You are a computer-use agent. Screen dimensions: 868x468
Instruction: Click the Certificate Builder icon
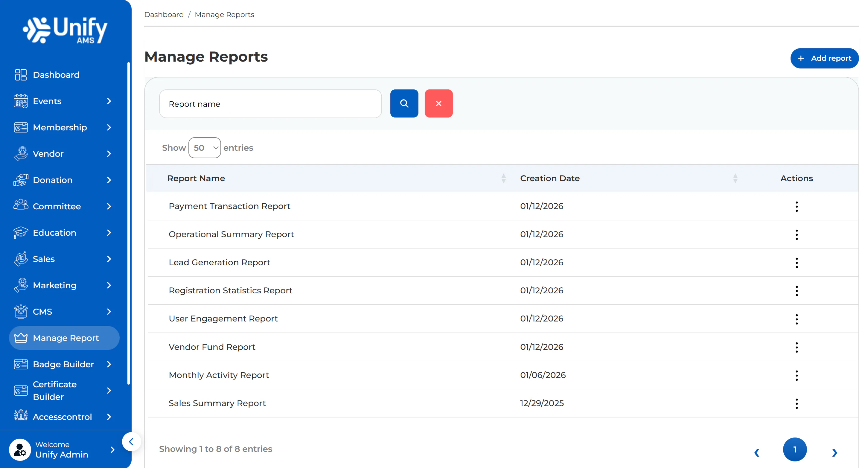point(21,391)
